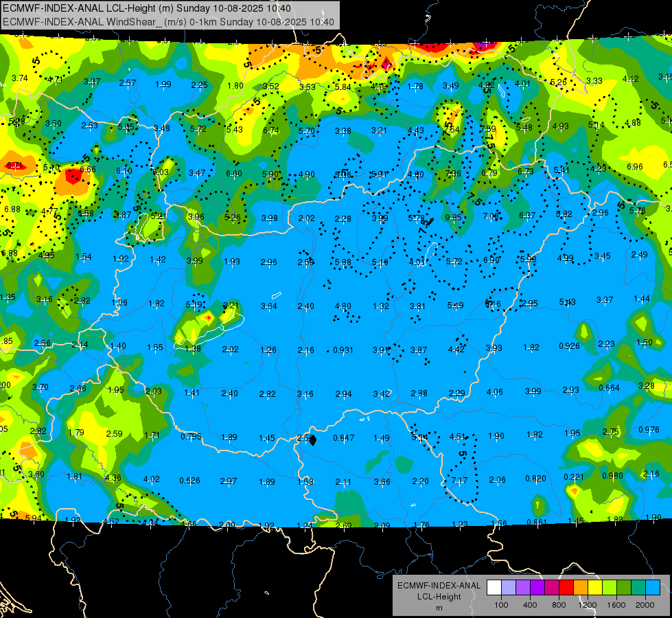Click the map value "3.66"
The height and width of the screenshot is (618, 672).
tap(382, 481)
